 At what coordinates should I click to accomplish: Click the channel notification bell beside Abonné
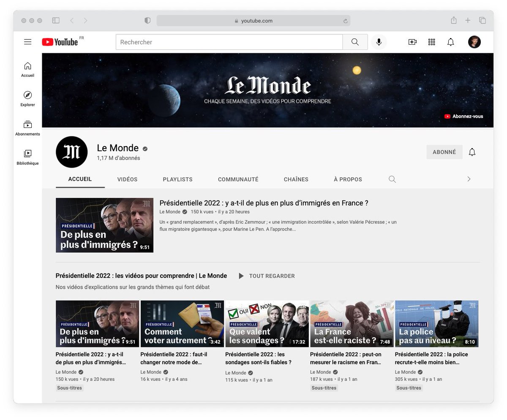[472, 152]
